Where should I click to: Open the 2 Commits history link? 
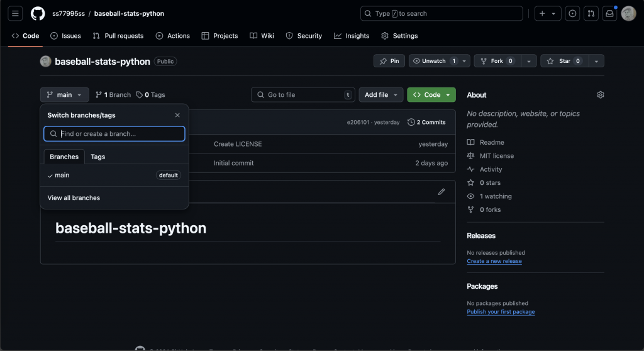426,122
